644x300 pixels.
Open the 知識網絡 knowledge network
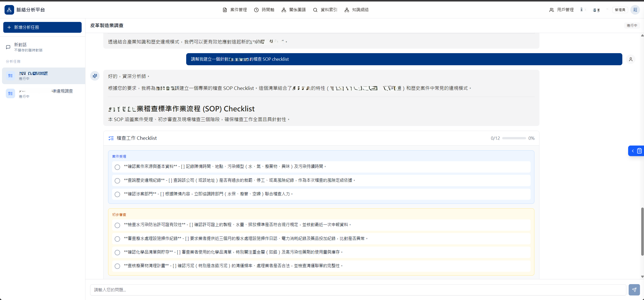[x=356, y=10]
